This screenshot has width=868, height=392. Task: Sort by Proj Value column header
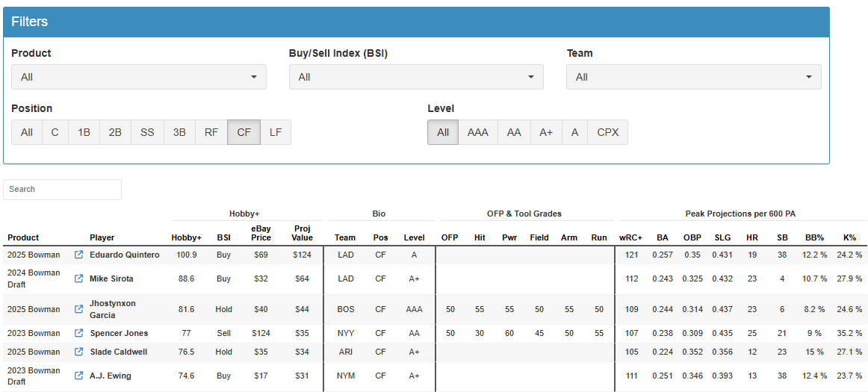pos(303,232)
